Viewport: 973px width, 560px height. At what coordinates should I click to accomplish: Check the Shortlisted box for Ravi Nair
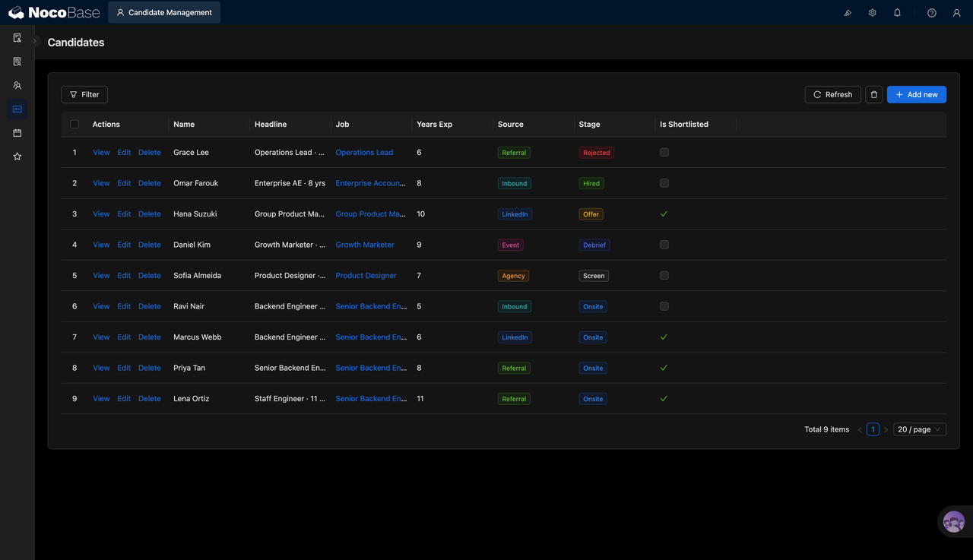(664, 306)
